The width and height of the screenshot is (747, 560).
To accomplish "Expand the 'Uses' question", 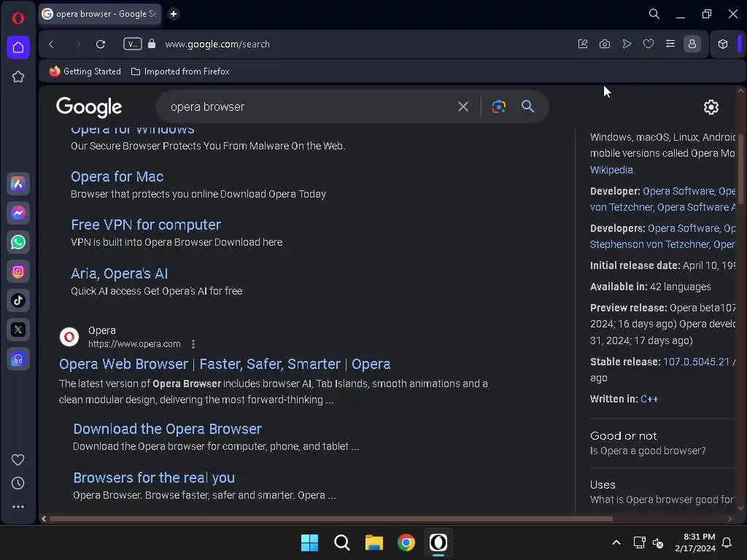I will point(662,492).
